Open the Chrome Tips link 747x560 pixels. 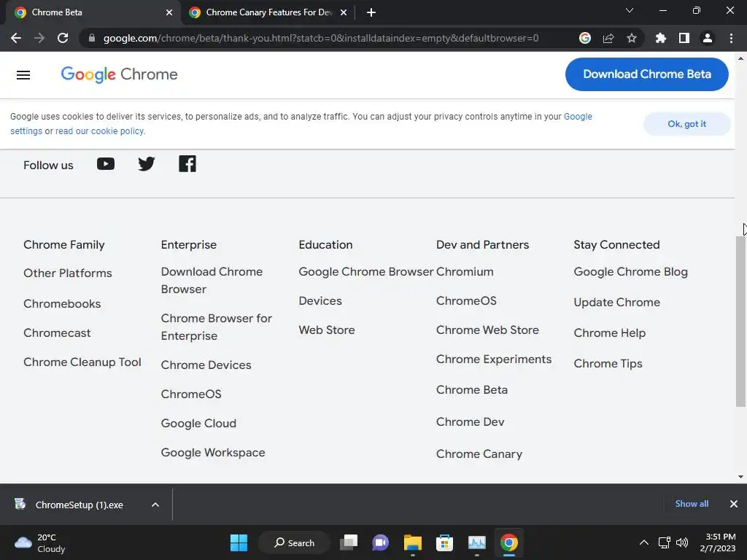(608, 364)
